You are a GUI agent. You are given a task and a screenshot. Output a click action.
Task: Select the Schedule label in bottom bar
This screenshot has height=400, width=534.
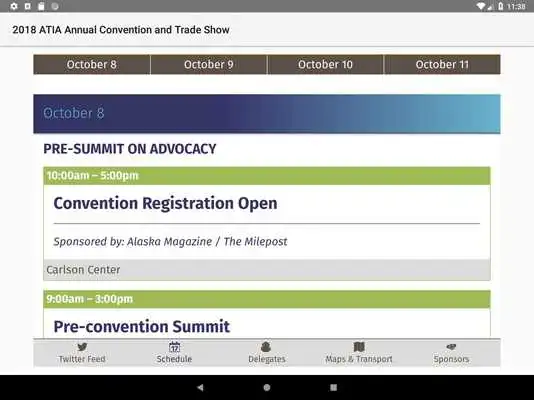pyautogui.click(x=174, y=359)
